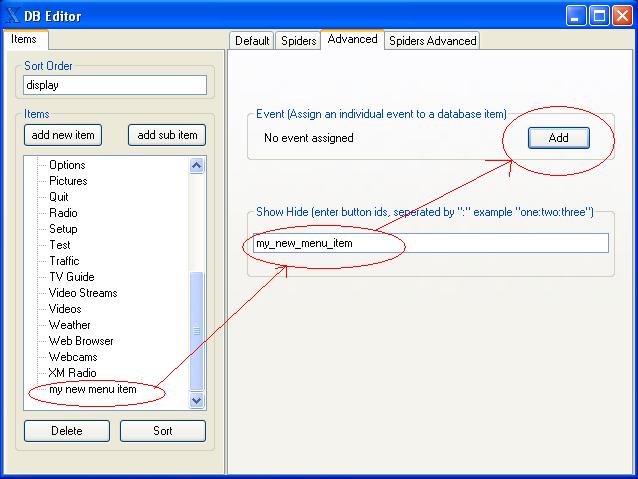638x479 pixels.
Task: Select Options in the items tree
Action: tap(67, 165)
